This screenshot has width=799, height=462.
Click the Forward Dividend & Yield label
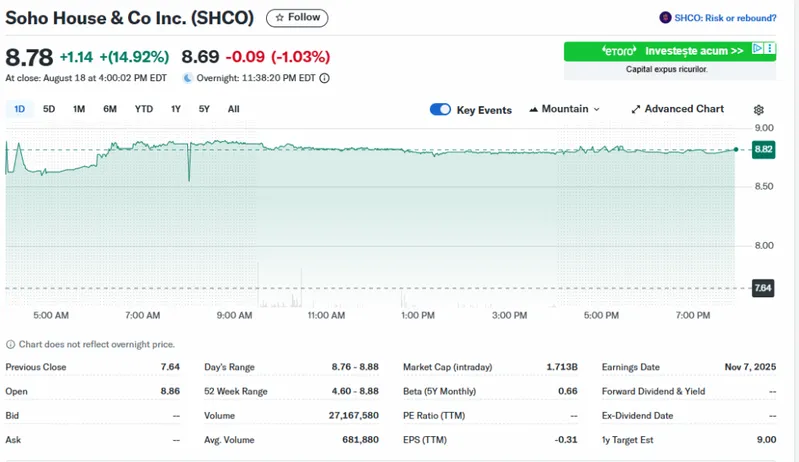pos(653,392)
